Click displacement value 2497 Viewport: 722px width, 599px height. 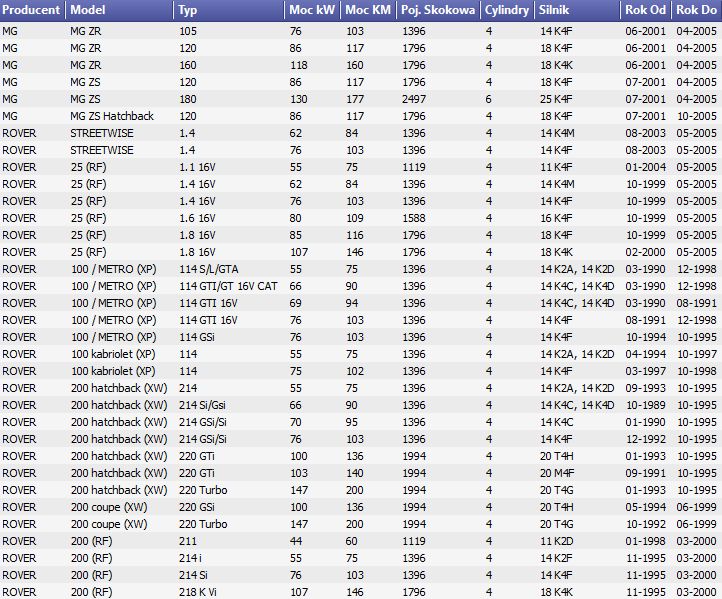(x=414, y=99)
